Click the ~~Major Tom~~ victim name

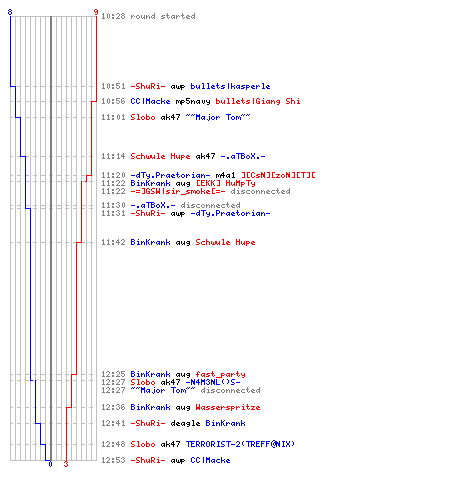click(x=218, y=117)
